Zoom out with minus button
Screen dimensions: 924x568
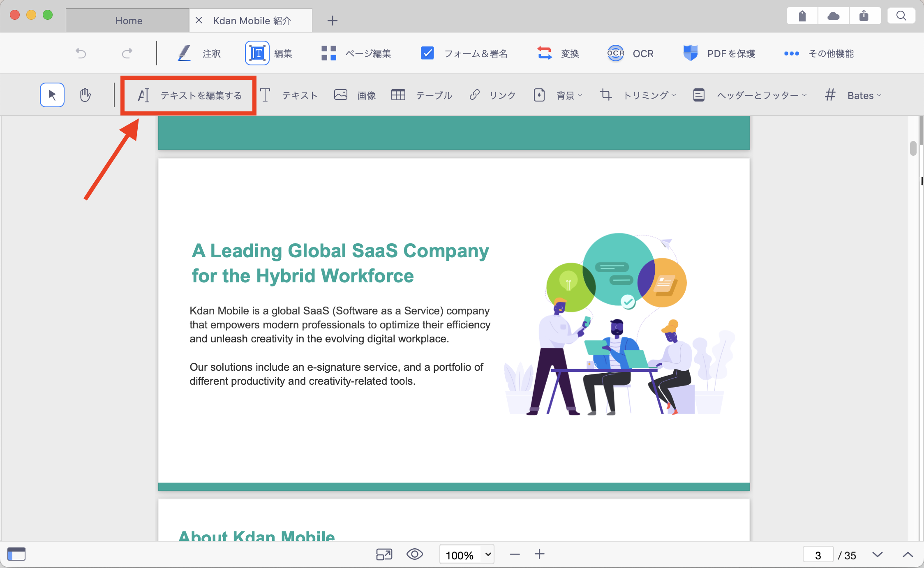tap(515, 554)
